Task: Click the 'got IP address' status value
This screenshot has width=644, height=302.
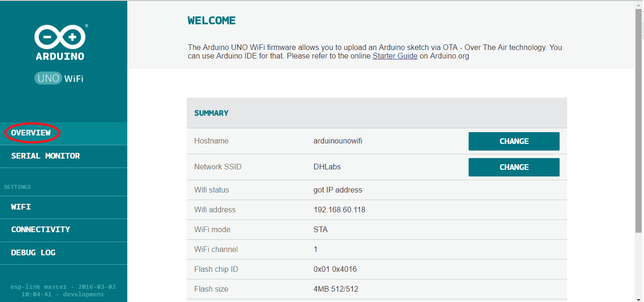Action: click(338, 190)
